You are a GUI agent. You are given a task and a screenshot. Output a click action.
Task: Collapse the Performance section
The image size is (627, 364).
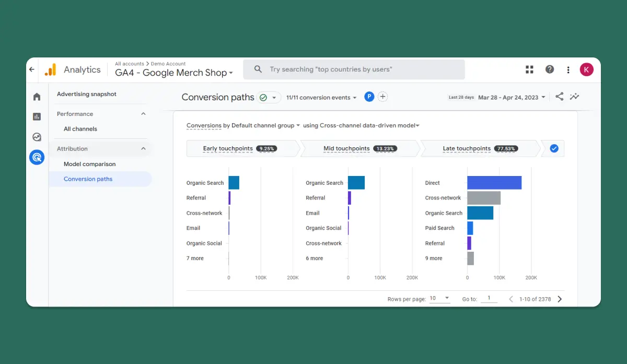pos(144,114)
